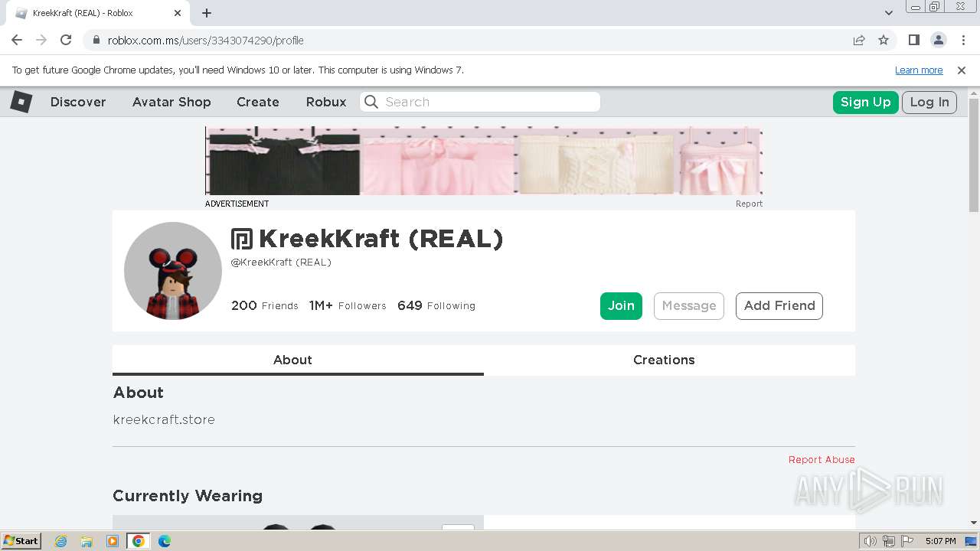
Task: Click the Message button
Action: (689, 305)
